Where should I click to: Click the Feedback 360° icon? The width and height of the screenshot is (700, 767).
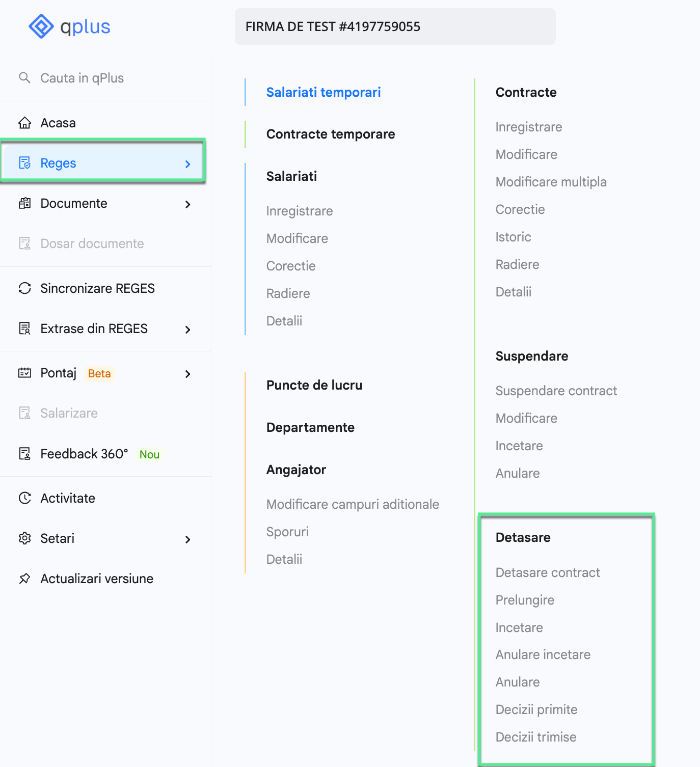(x=24, y=454)
